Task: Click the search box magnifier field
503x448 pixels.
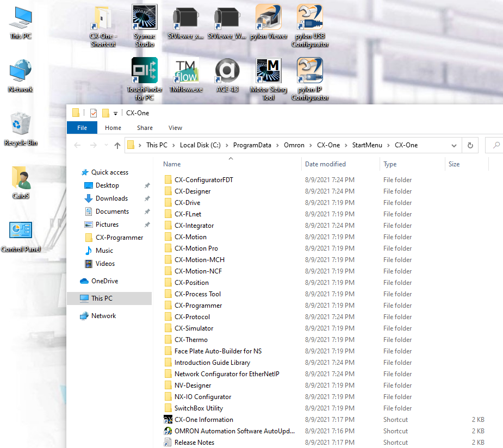Action: 494,145
